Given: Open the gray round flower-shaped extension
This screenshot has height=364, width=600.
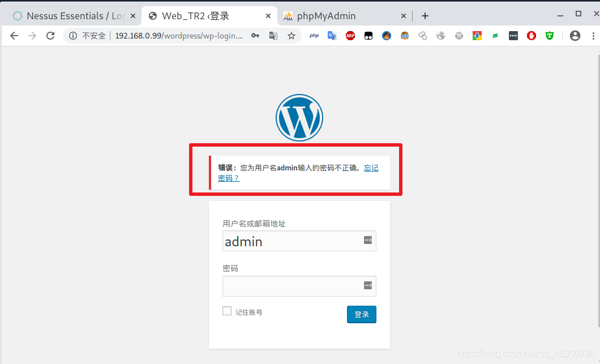Looking at the screenshot, I should (459, 36).
